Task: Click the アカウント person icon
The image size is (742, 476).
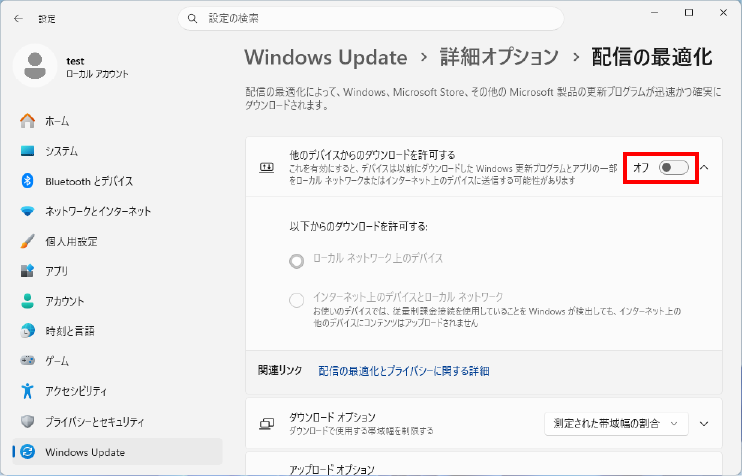Action: click(x=27, y=301)
